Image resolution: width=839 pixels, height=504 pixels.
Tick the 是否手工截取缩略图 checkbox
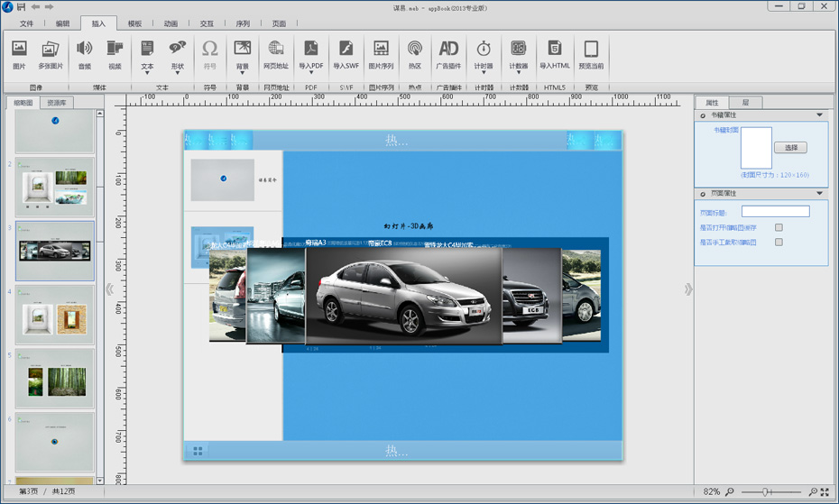[779, 243]
